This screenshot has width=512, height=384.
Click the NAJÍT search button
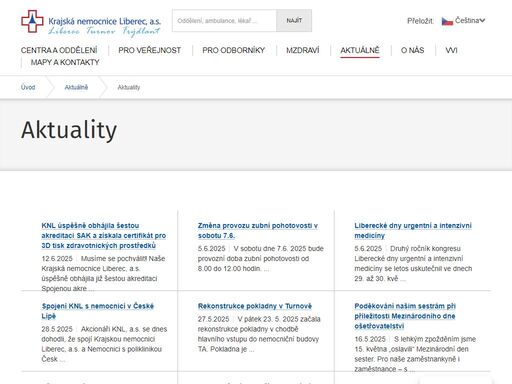294,21
